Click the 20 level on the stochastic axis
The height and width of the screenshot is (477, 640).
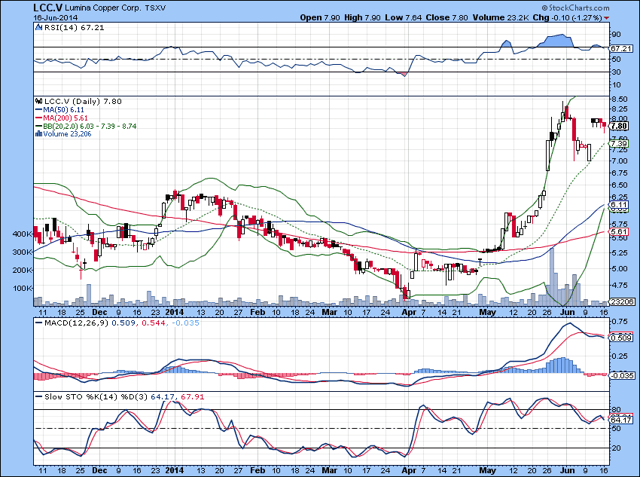point(616,448)
